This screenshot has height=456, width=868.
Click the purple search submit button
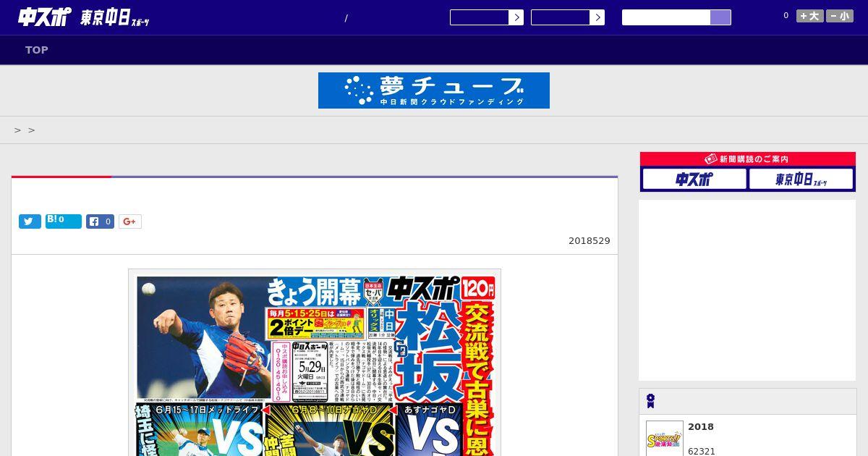click(x=720, y=17)
